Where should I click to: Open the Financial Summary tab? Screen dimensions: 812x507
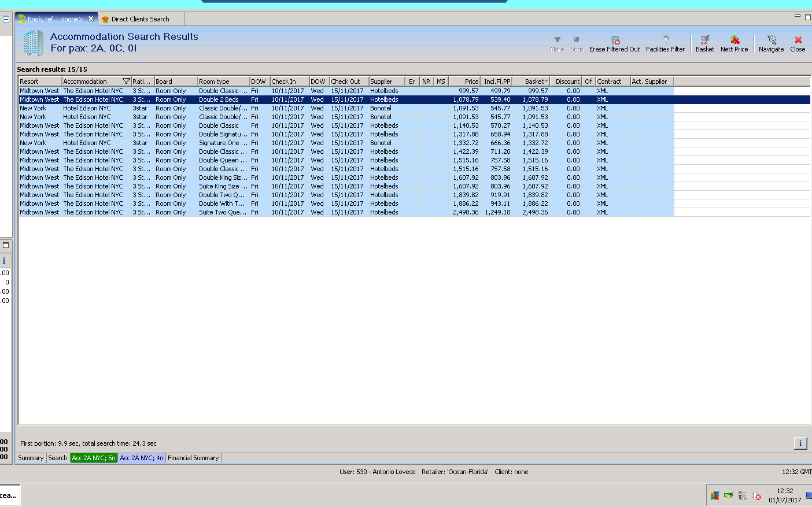point(193,458)
